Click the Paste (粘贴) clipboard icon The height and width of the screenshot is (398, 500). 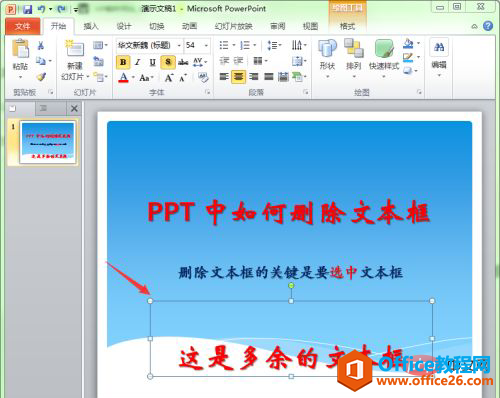20,49
